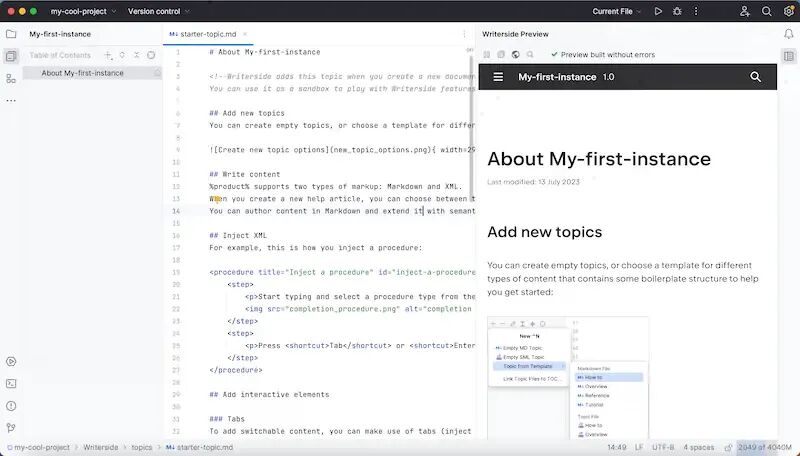This screenshot has height=456, width=800.
Task: Open the Notifications bell
Action: coord(789,34)
